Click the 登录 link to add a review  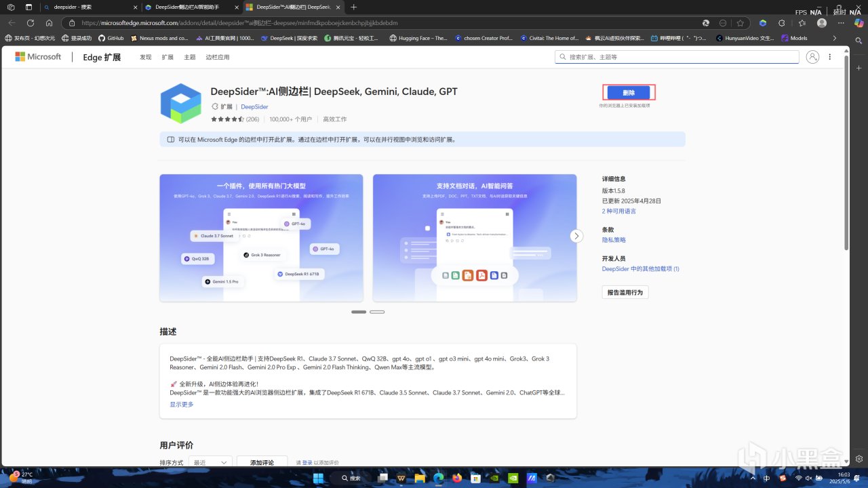(307, 462)
